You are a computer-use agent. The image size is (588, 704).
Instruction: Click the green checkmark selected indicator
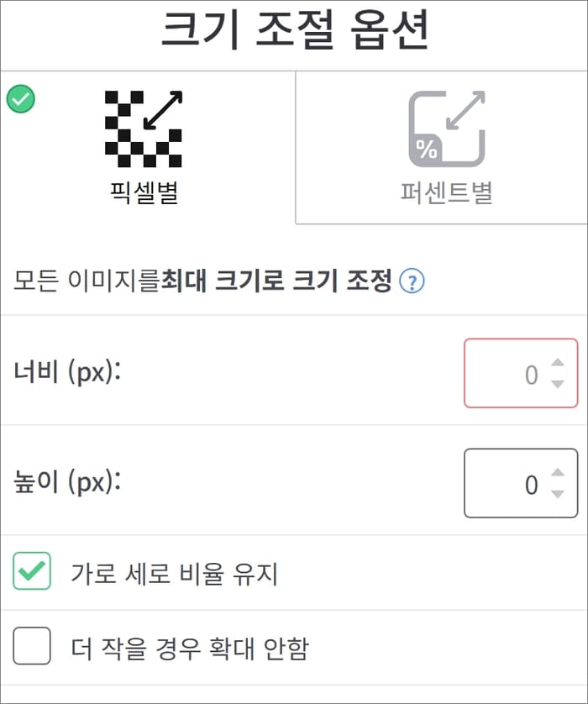[x=21, y=99]
